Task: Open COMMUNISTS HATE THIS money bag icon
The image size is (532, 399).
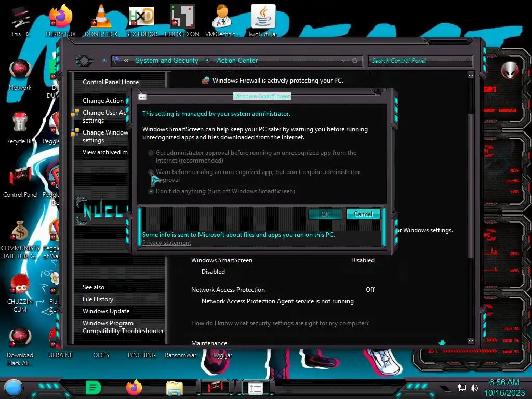Action: [x=20, y=240]
